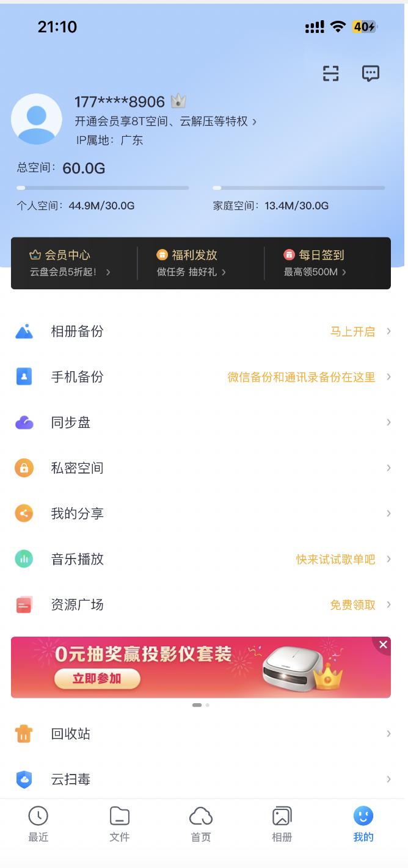This screenshot has height=868, width=408.
Task: Select the 相册备份 photo backup icon
Action: 24,331
